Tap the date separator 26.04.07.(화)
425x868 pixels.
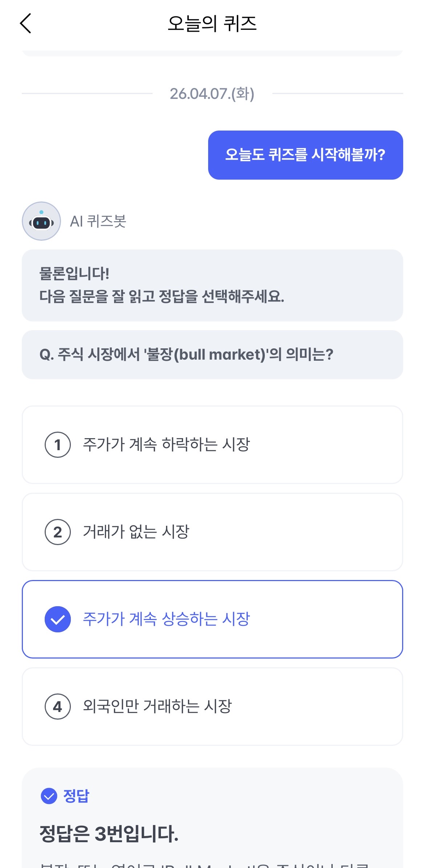pos(212,94)
